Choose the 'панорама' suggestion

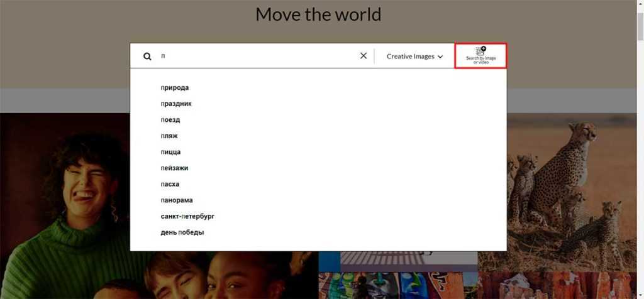click(x=177, y=200)
